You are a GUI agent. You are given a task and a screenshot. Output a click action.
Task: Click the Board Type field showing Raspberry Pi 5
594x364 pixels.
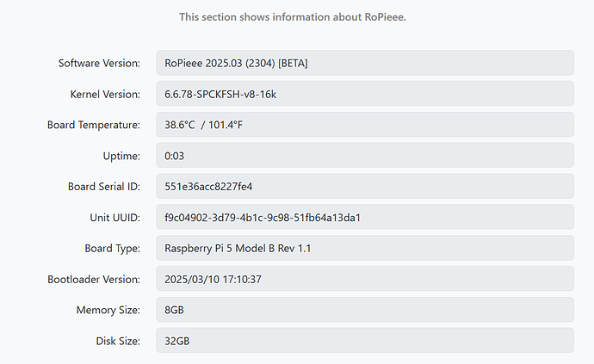click(x=365, y=248)
